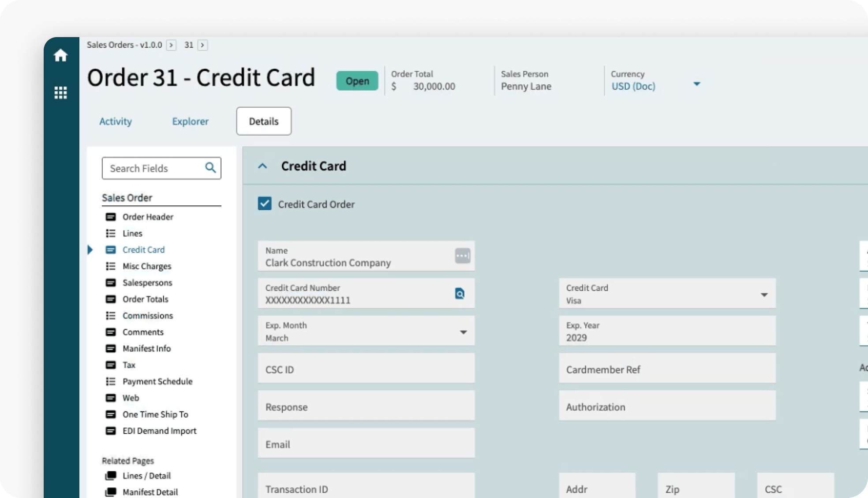Image resolution: width=868 pixels, height=498 pixels.
Task: Open the apps grid menu icon
Action: click(x=60, y=93)
